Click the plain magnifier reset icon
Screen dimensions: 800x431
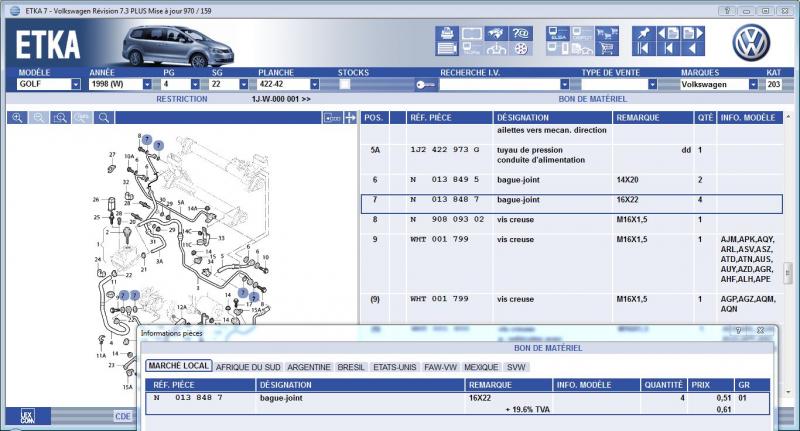104,118
